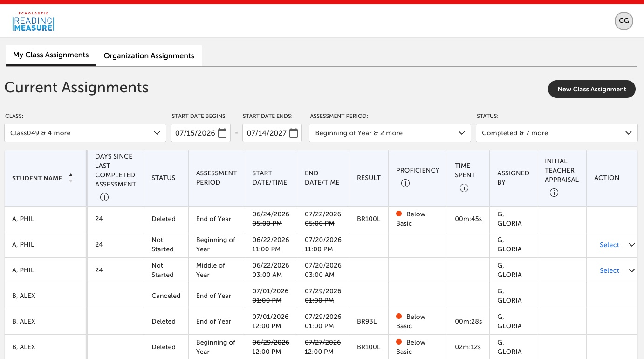Click Below Basic proficiency in Phil's deleted row
Image resolution: width=644 pixels, height=359 pixels.
pyautogui.click(x=411, y=219)
